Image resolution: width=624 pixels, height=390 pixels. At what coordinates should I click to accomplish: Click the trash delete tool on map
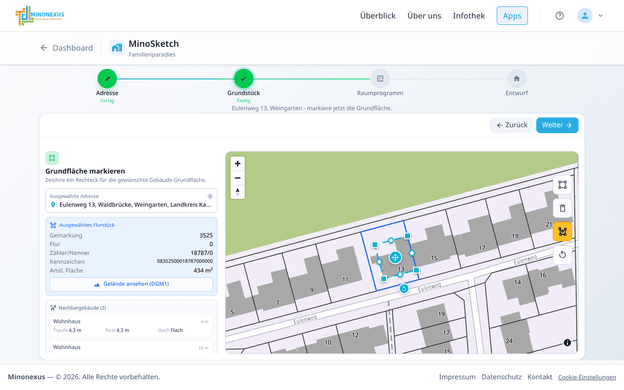(x=562, y=208)
